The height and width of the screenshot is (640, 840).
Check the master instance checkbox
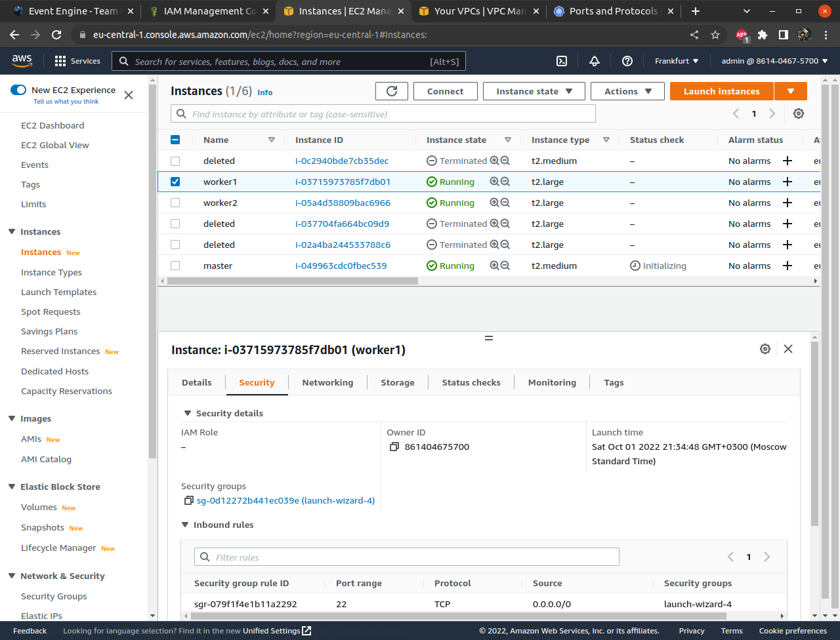click(x=175, y=266)
